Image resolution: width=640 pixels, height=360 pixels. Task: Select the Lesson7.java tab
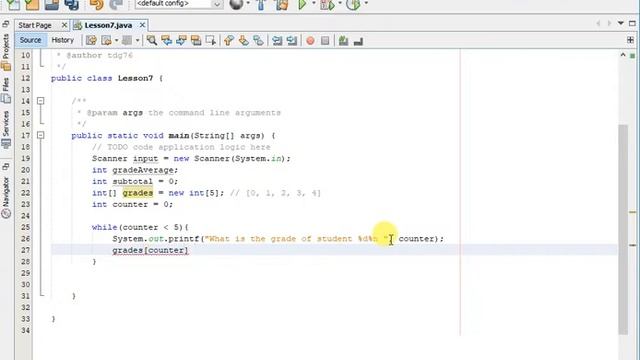point(108,25)
